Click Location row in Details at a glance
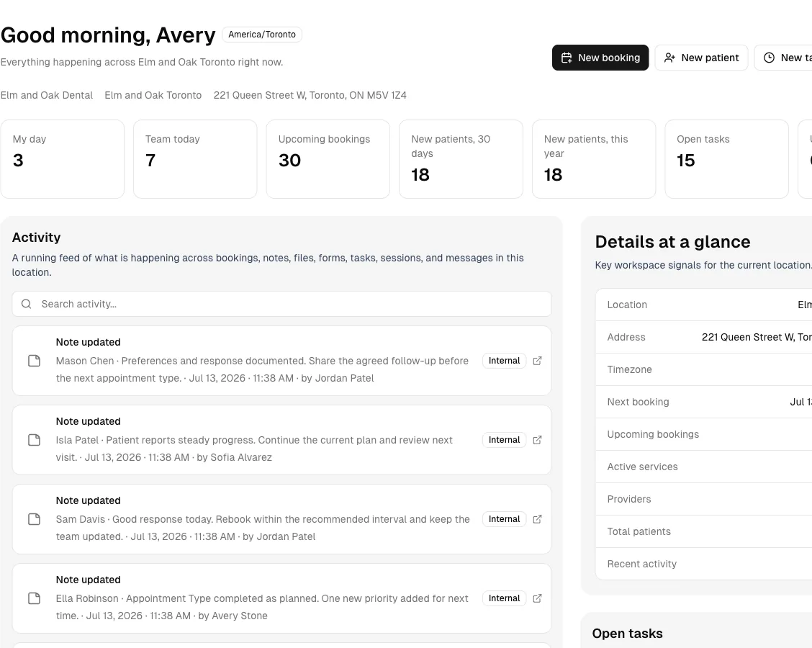This screenshot has width=812, height=648. pos(704,305)
